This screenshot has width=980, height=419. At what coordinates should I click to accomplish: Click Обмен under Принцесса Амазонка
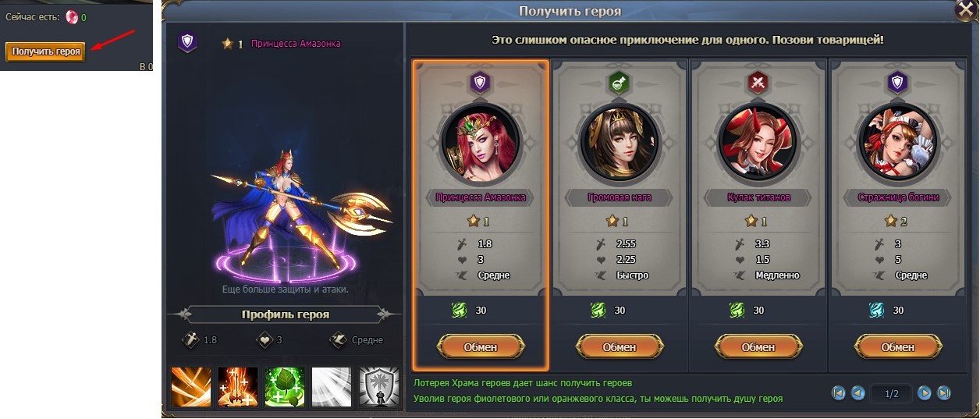[481, 346]
